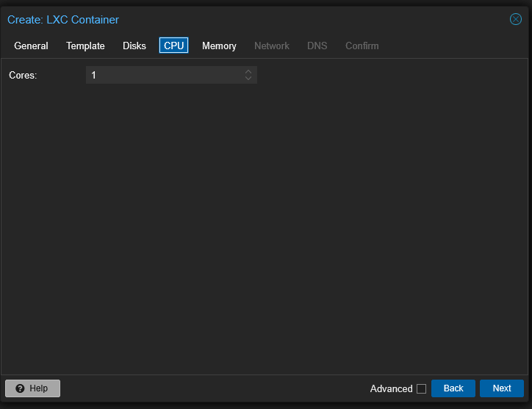Click the Confirm tab
Viewport: 532px width, 409px height.
[362, 46]
